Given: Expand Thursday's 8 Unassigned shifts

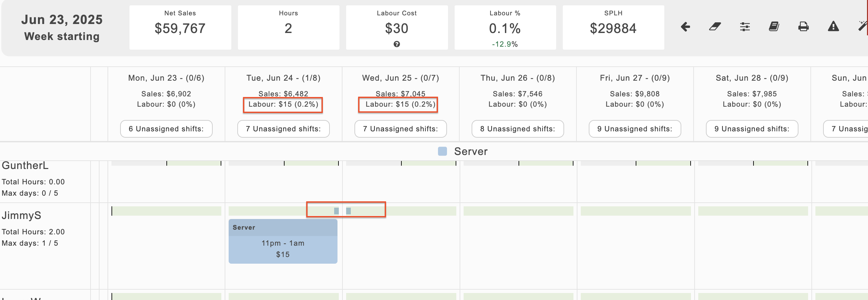Looking at the screenshot, I should pyautogui.click(x=517, y=129).
